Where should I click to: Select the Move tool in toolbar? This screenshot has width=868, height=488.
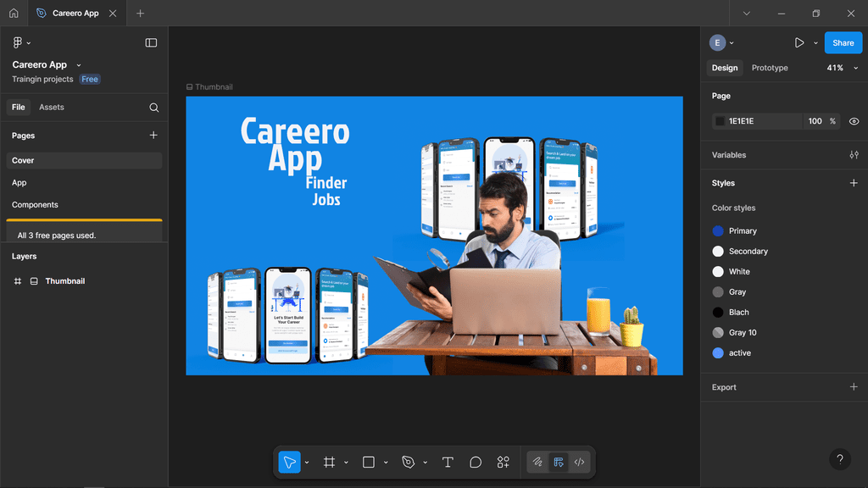pos(290,462)
